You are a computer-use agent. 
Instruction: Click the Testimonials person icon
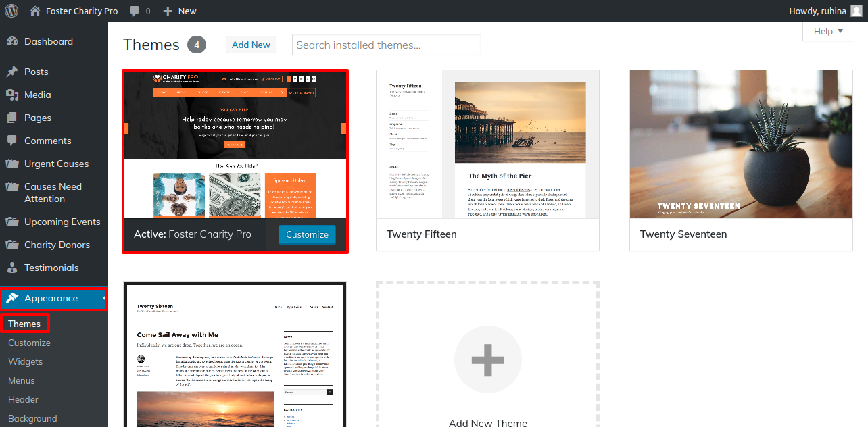tap(12, 268)
